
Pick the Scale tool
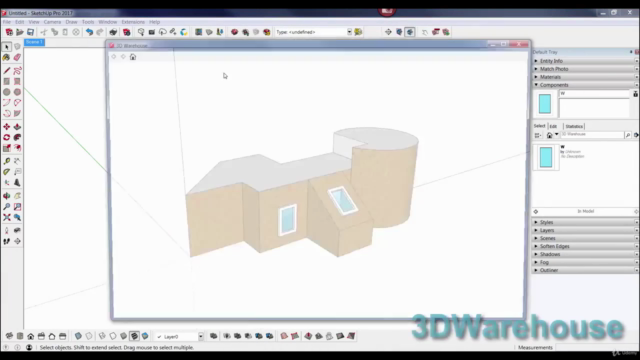7,148
